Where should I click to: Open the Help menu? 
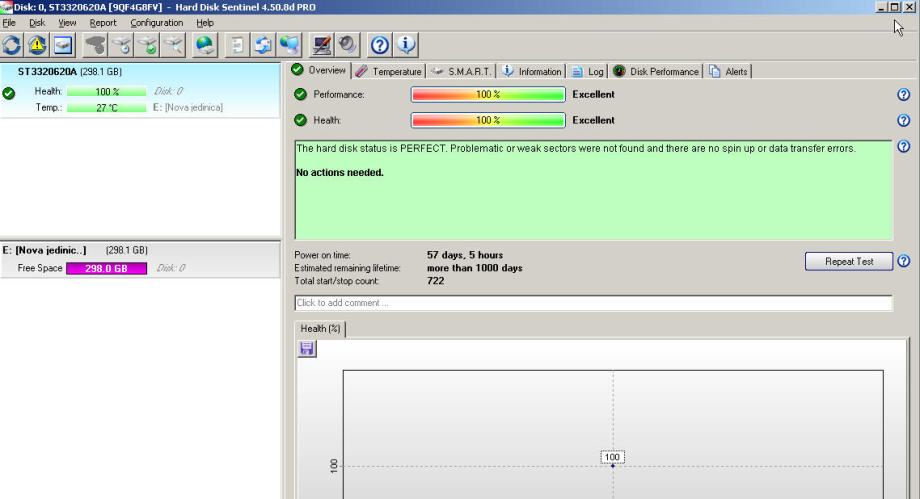205,23
